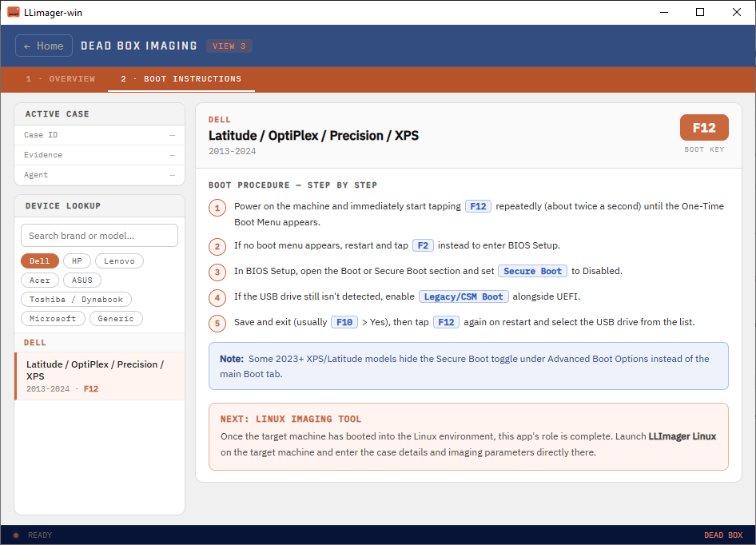Click the READY status indicator dot
The height and width of the screenshot is (545, 756).
(16, 535)
